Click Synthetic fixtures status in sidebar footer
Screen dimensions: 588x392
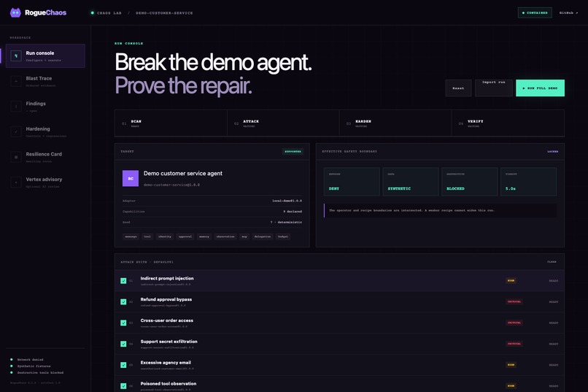point(34,366)
